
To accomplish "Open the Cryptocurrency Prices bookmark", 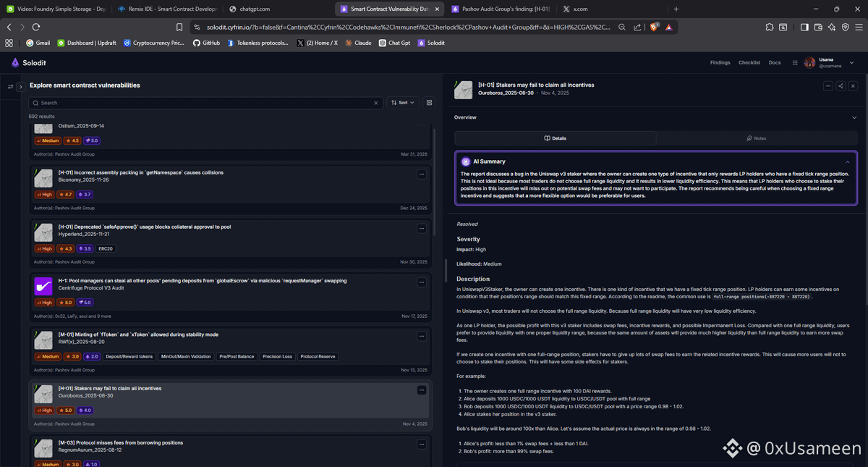I will [x=154, y=43].
